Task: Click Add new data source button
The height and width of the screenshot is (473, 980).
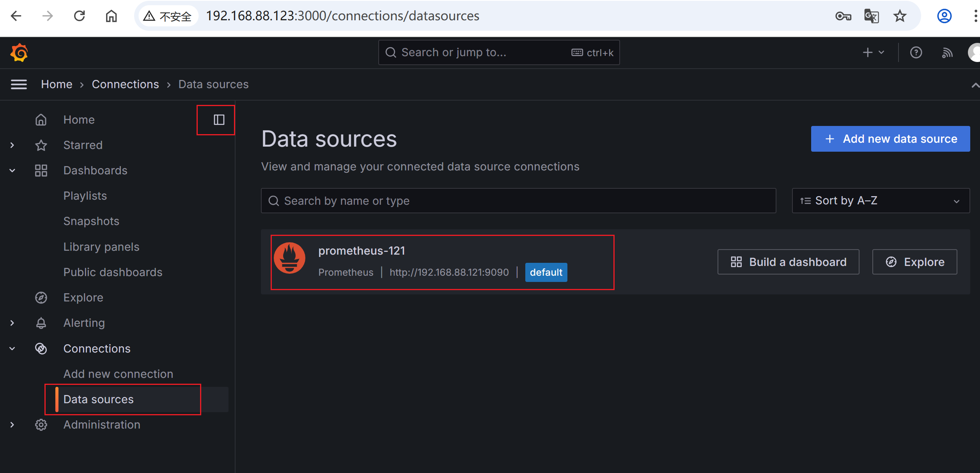Action: click(890, 139)
